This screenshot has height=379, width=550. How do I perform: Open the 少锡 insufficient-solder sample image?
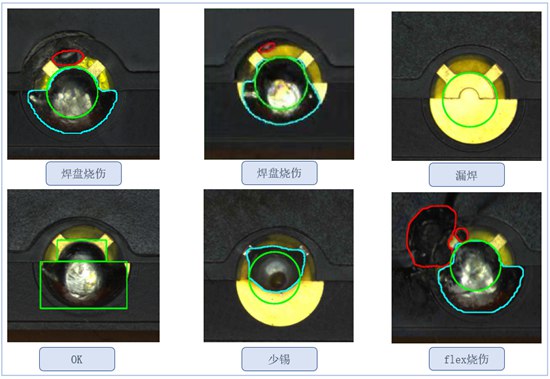pyautogui.click(x=279, y=266)
